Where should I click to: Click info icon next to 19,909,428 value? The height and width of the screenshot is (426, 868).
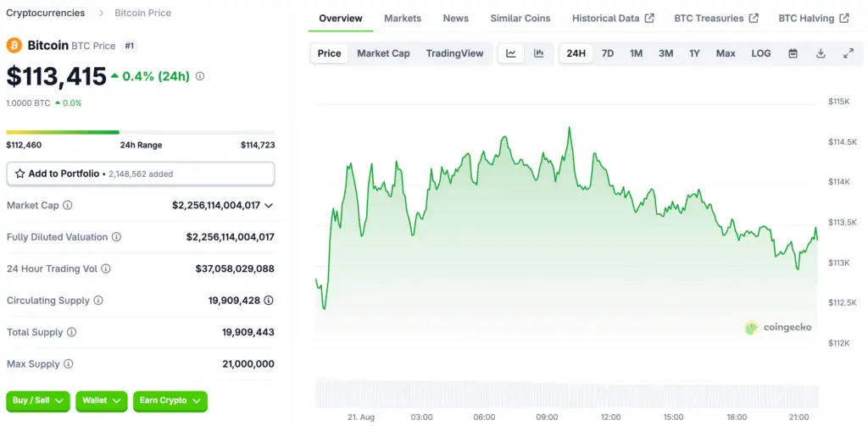pos(269,301)
